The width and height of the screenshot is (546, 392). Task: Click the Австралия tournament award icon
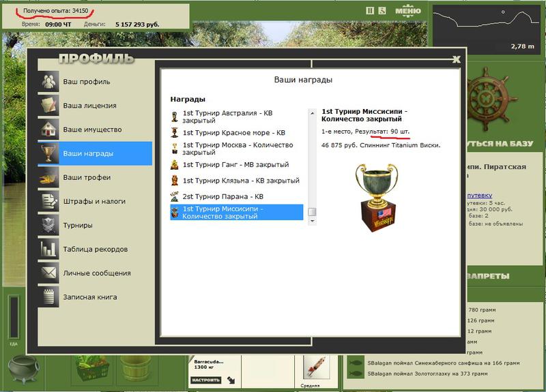pos(175,116)
